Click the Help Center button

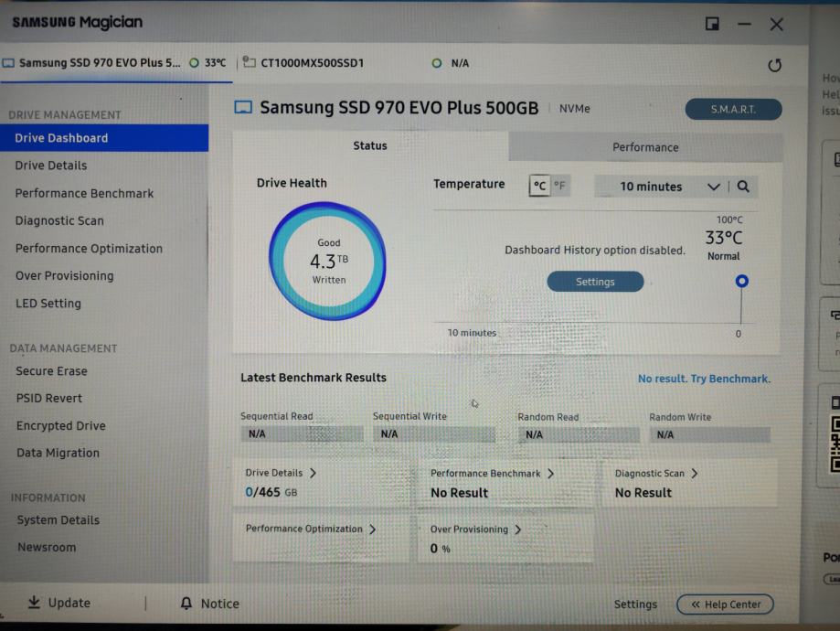click(x=726, y=604)
